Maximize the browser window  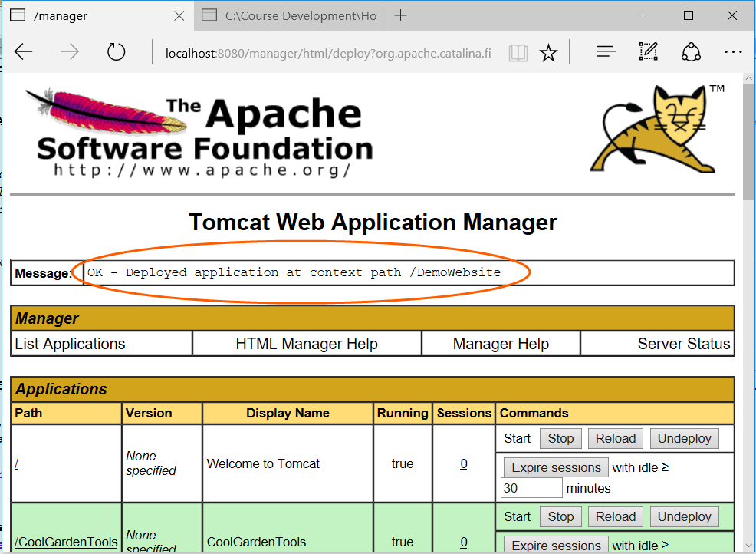689,15
